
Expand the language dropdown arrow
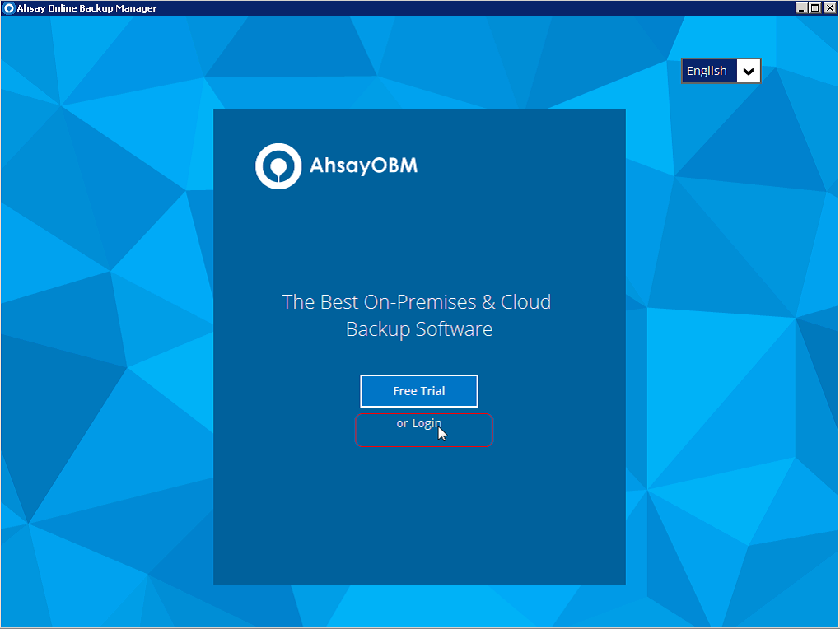[749, 71]
